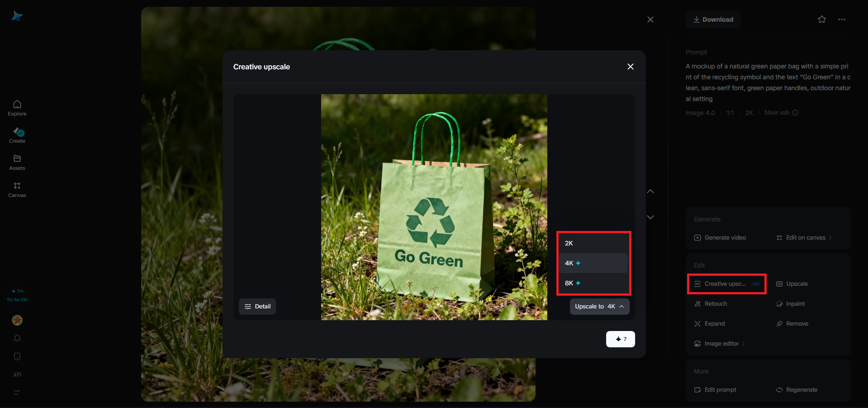Image resolution: width=868 pixels, height=408 pixels.
Task: Regenerate the image
Action: tap(797, 390)
